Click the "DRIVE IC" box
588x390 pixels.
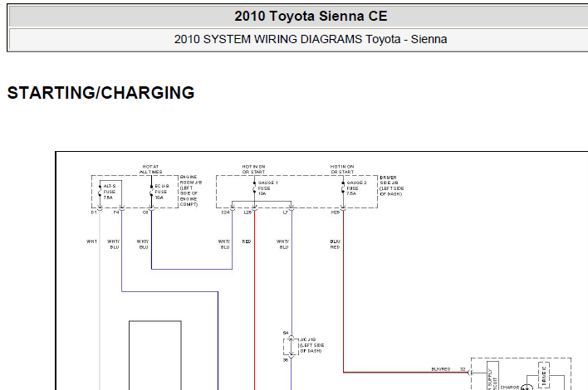[x=544, y=375]
